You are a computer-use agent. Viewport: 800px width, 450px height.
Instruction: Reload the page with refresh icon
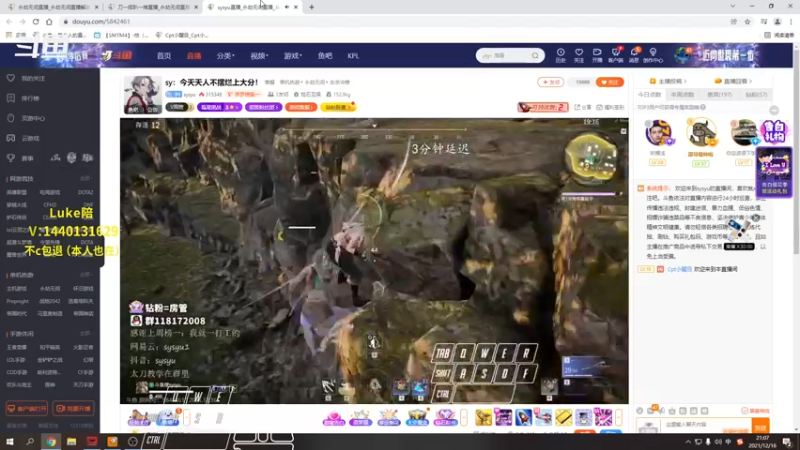click(36, 21)
